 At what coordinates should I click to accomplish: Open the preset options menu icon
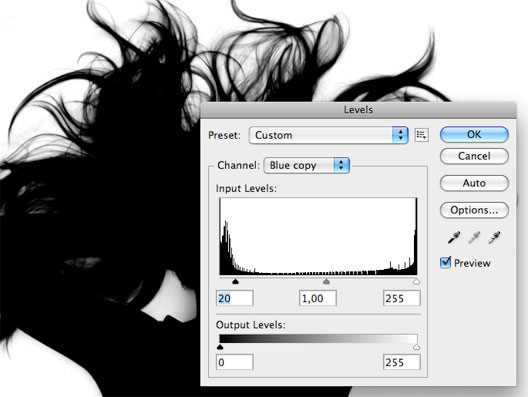(421, 135)
